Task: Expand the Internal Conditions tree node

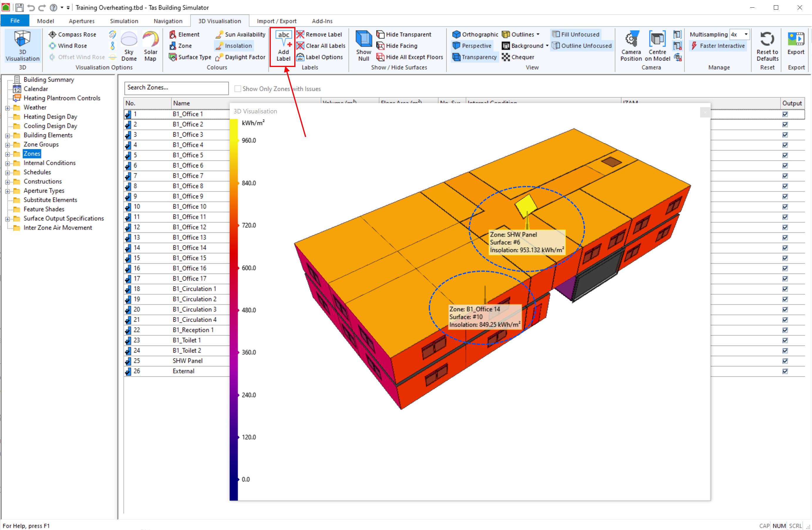Action: 8,163
